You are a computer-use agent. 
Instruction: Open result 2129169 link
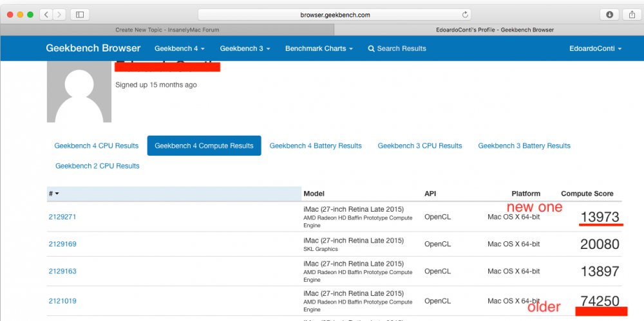pyautogui.click(x=62, y=244)
